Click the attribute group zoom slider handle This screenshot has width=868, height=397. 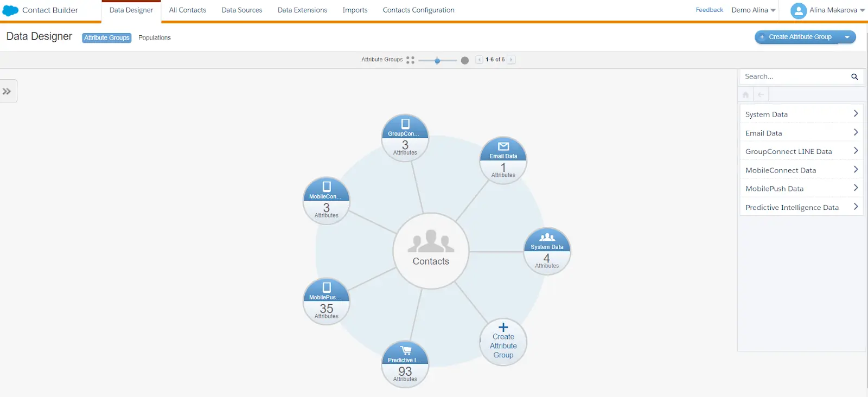click(437, 61)
